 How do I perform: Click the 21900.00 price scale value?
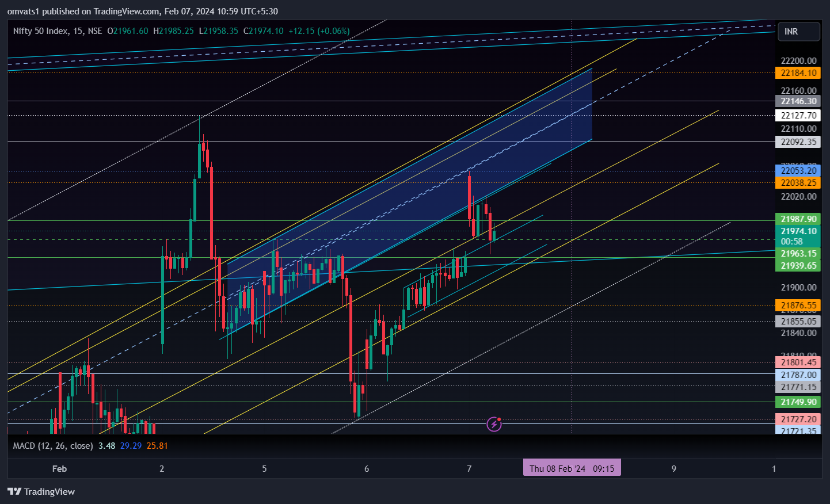pos(798,288)
